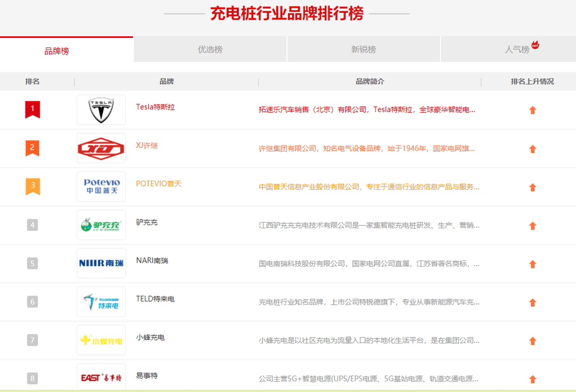Click the 小蜂充电 logo thumbnail
Viewport: 576px width, 392px height.
click(101, 340)
